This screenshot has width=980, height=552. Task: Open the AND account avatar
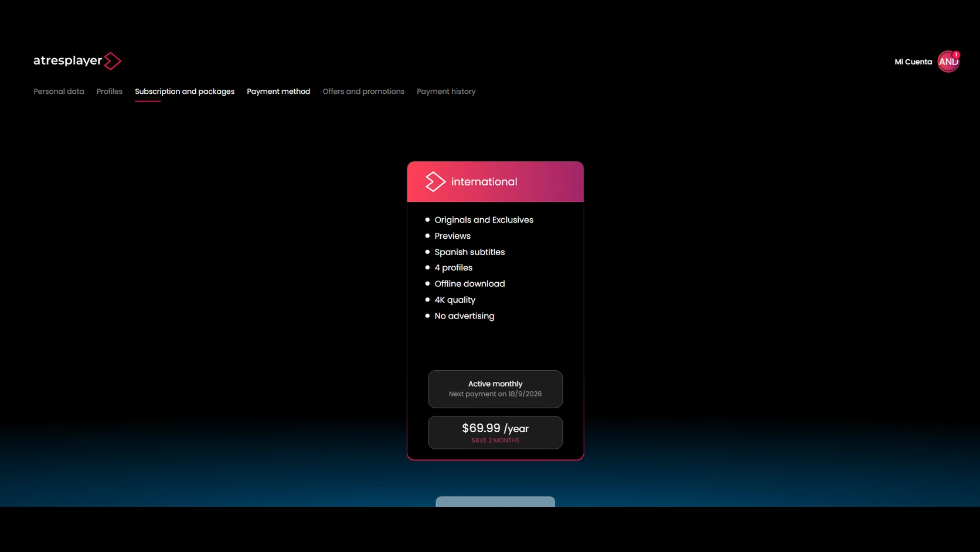(x=948, y=62)
